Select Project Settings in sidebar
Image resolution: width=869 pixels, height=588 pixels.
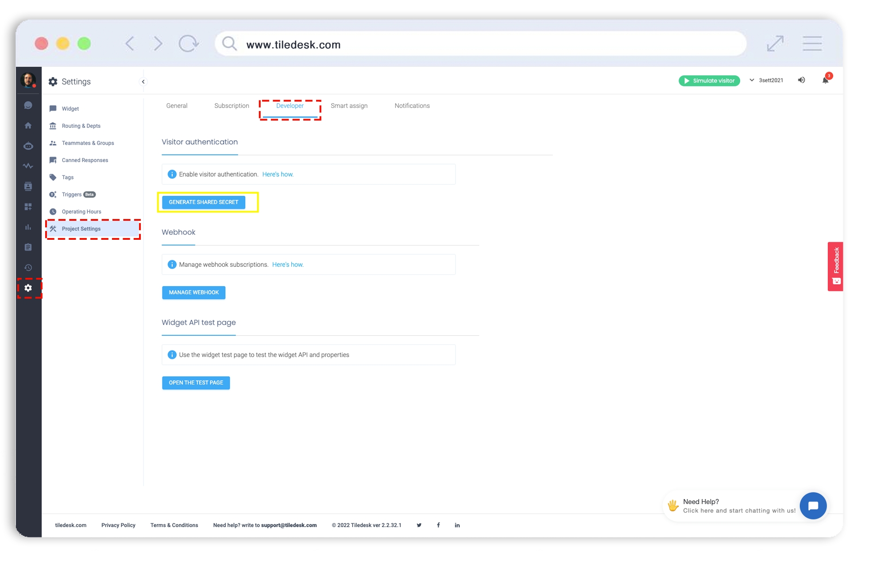coord(93,229)
